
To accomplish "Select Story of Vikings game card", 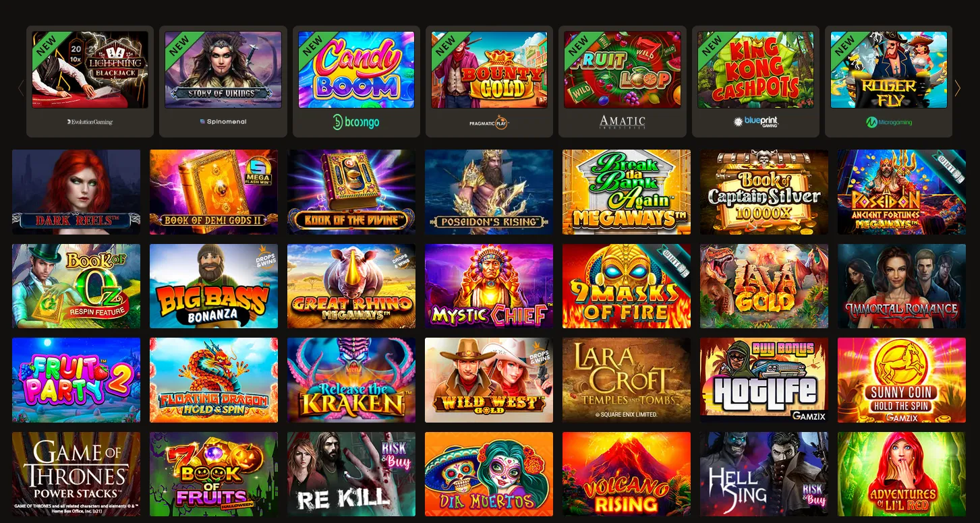I will point(223,82).
